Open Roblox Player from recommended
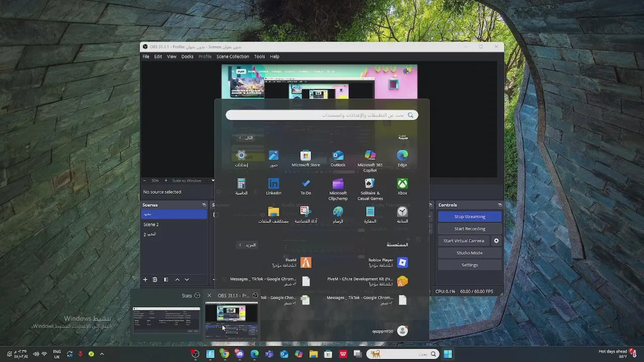The width and height of the screenshot is (644, 362). pyautogui.click(x=387, y=262)
